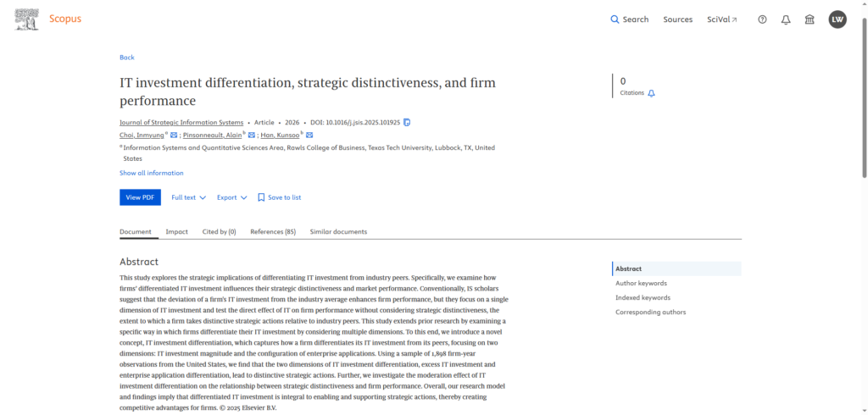Screen dimensions: 868x415
Task: Select the Similar documents tab
Action: tap(338, 231)
